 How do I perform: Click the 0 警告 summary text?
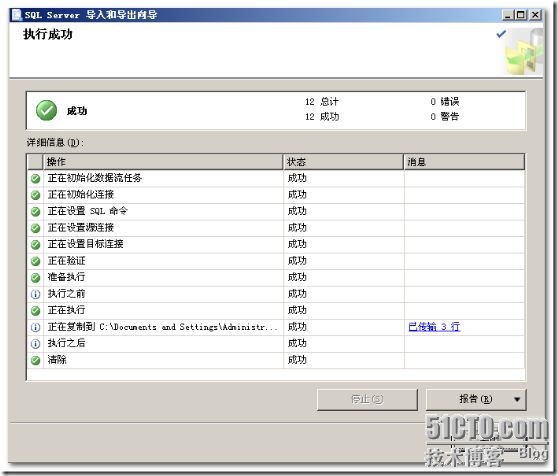point(444,117)
